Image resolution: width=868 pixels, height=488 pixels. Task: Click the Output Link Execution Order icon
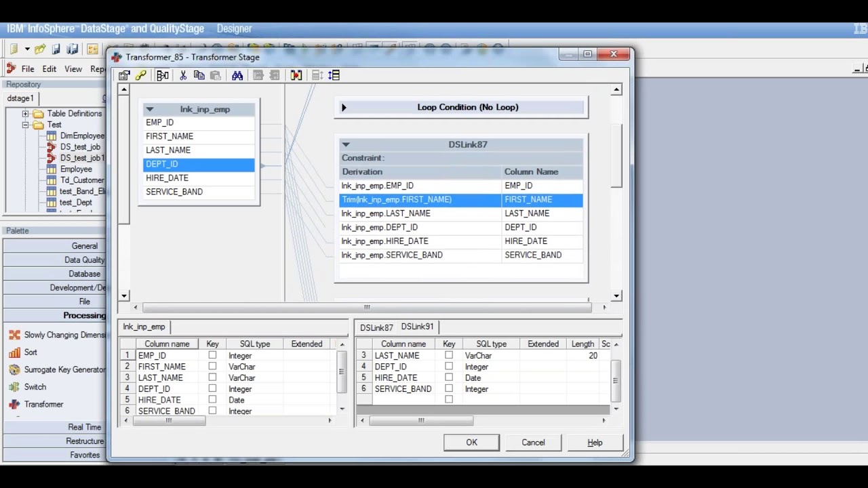click(334, 75)
